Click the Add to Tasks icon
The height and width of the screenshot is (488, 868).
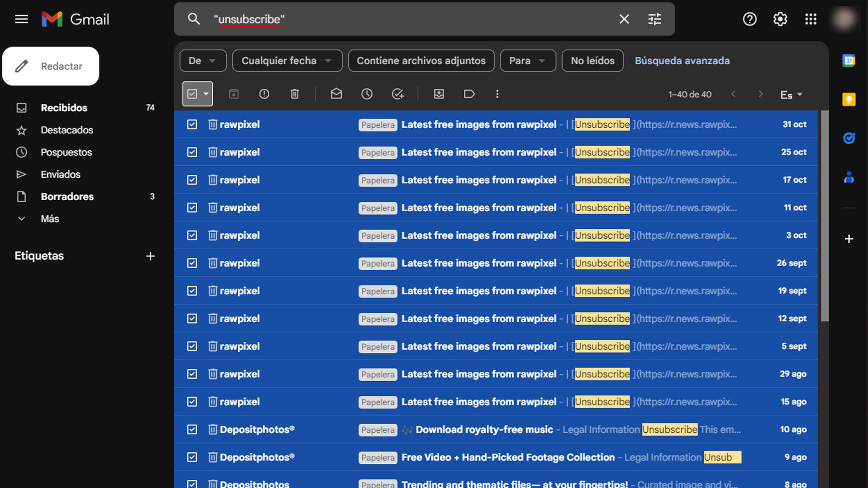click(x=398, y=94)
